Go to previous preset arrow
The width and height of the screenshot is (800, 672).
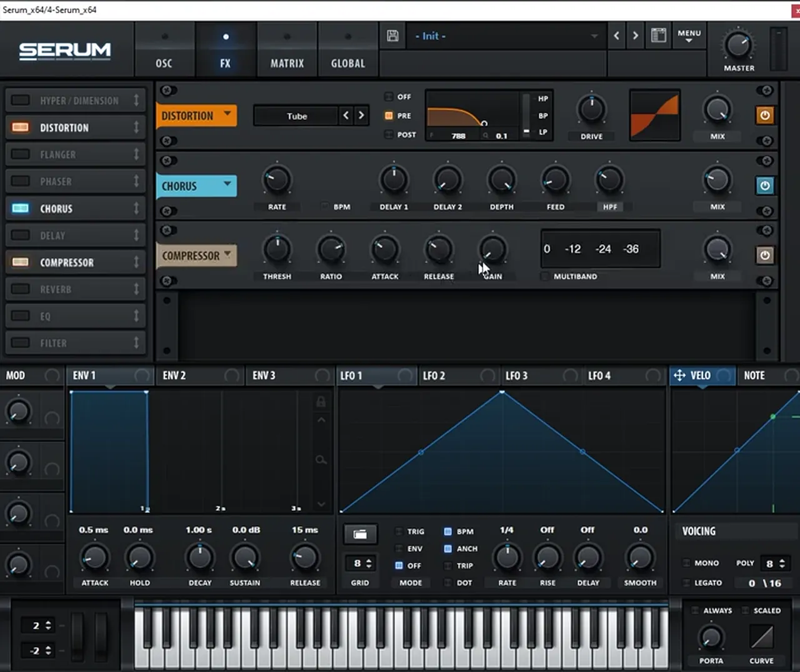point(616,36)
